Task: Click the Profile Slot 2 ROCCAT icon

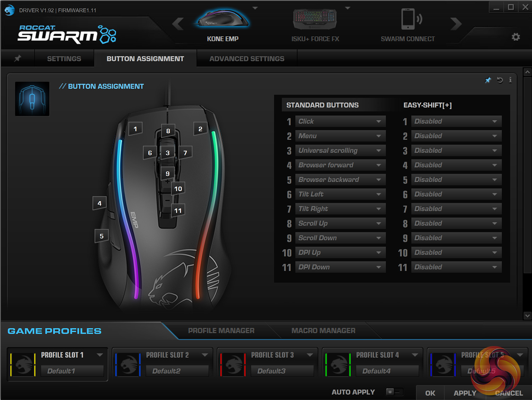Action: point(128,365)
